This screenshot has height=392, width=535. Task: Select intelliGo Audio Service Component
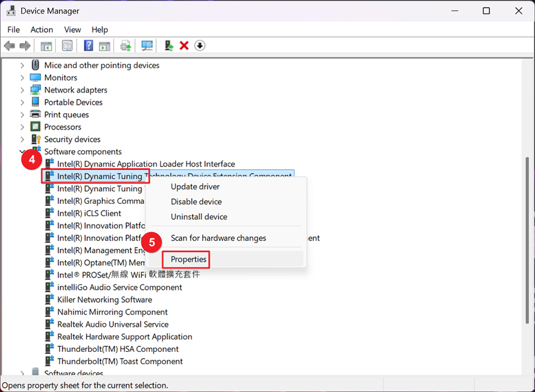click(x=119, y=287)
